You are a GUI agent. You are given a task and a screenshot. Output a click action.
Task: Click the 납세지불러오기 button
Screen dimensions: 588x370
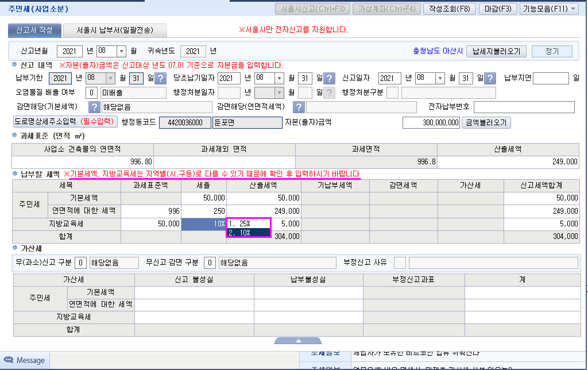coord(497,51)
